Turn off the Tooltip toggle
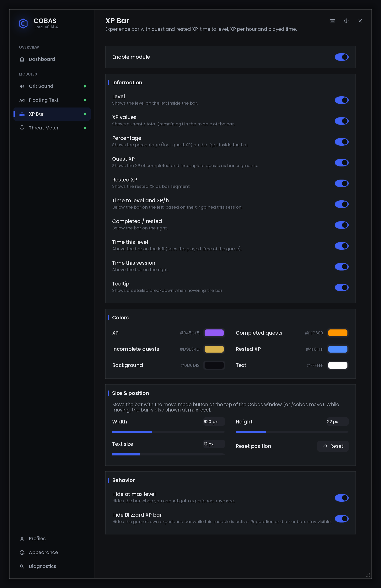This screenshot has width=381, height=588. pyautogui.click(x=341, y=287)
